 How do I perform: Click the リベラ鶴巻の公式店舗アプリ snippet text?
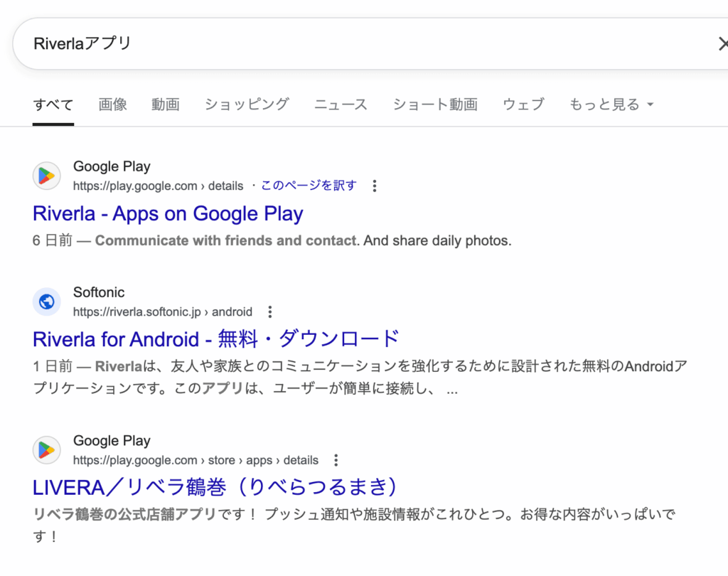(x=124, y=514)
